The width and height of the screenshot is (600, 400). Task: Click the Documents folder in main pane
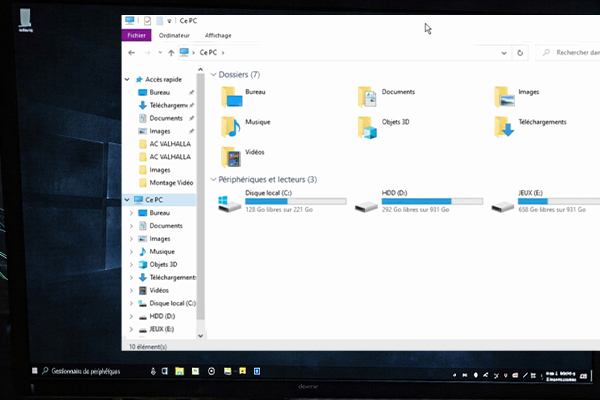click(367, 95)
